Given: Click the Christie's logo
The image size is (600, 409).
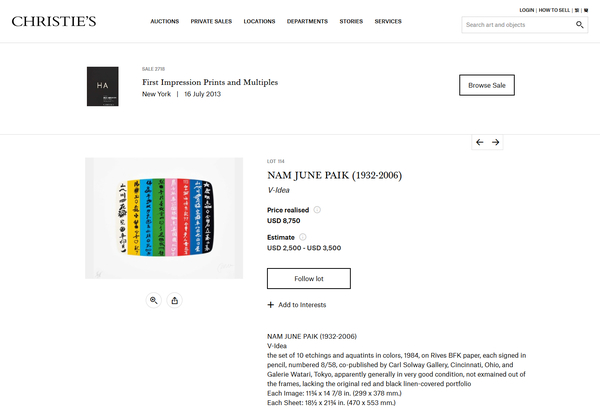Looking at the screenshot, I should tap(54, 21).
